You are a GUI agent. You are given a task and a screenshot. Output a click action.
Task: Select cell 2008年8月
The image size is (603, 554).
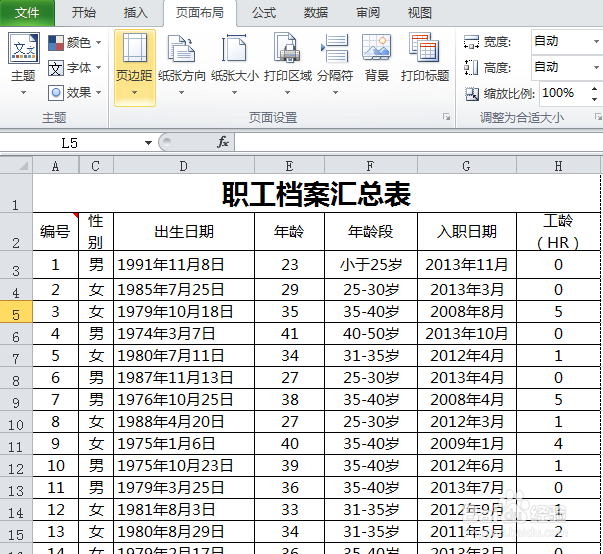click(467, 312)
